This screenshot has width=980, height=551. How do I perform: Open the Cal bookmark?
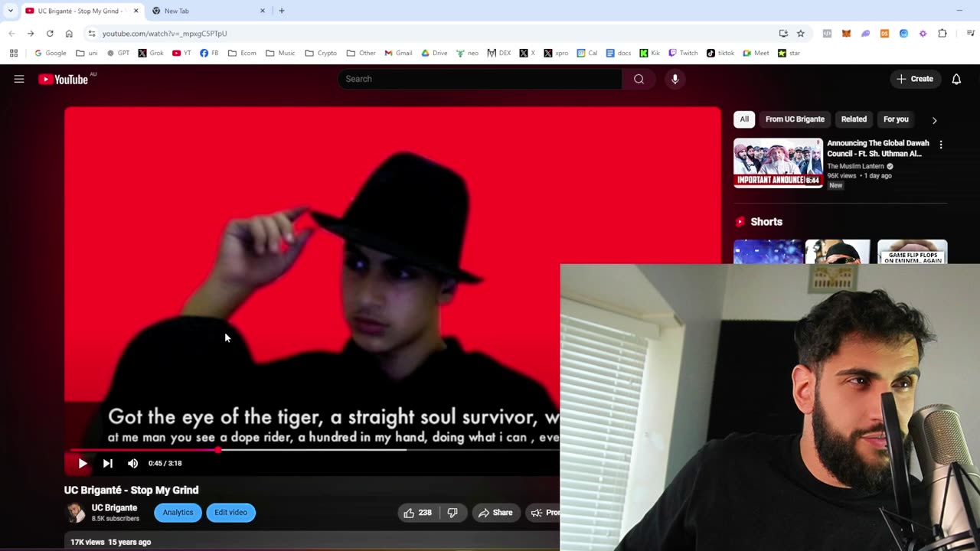click(586, 53)
